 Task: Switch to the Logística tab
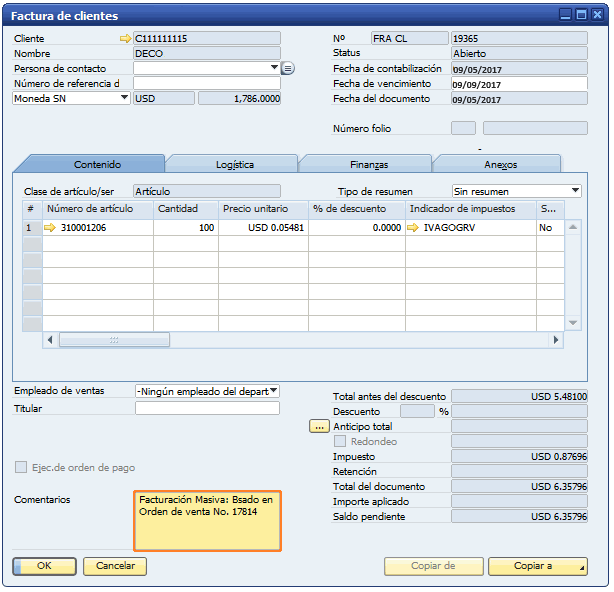click(x=234, y=164)
